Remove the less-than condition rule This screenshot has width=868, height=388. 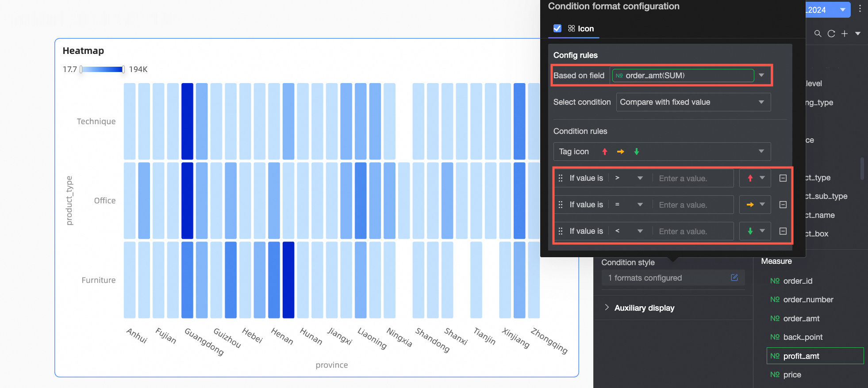pos(783,231)
